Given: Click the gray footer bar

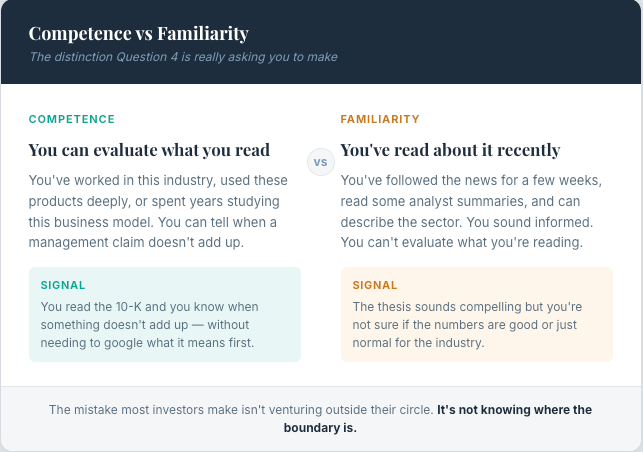Looking at the screenshot, I should coord(321,418).
